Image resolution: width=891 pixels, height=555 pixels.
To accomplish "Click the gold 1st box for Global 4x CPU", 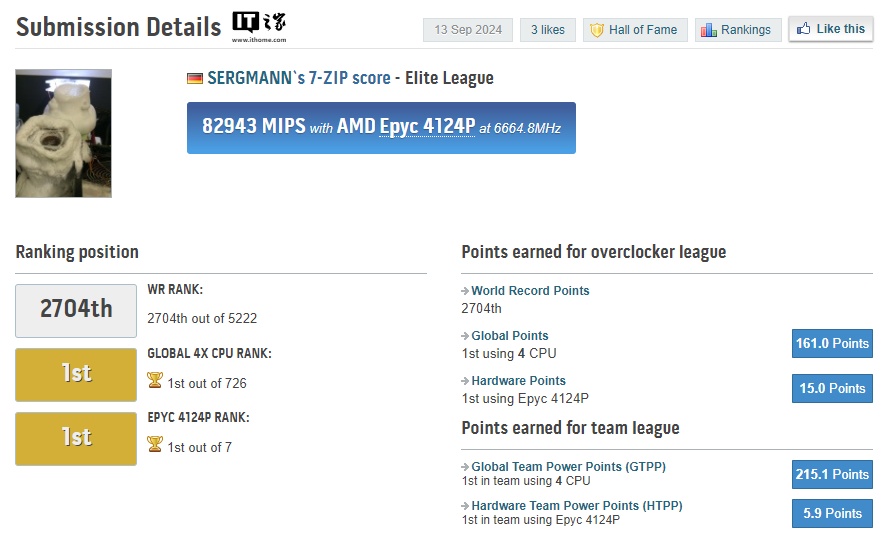I will [76, 374].
